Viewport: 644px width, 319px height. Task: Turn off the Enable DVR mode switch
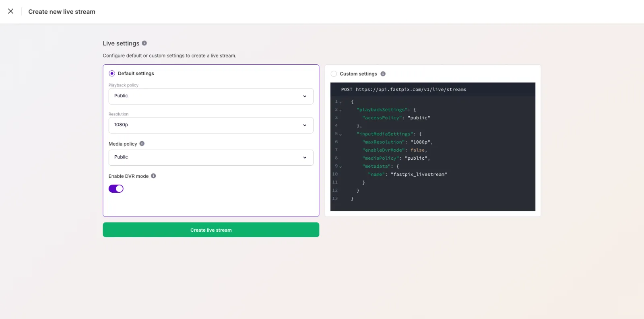point(116,189)
